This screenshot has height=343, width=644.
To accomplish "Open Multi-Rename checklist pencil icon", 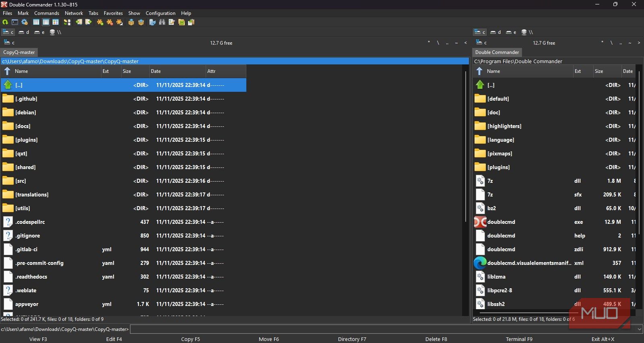I will click(x=172, y=22).
